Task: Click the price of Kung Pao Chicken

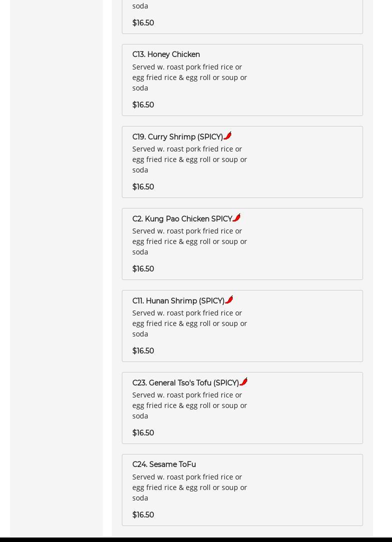Action: click(x=143, y=269)
